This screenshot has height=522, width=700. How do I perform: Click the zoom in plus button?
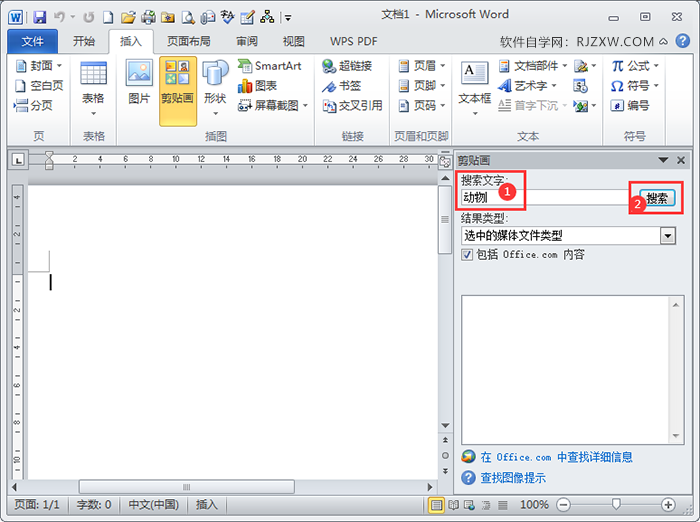668,505
